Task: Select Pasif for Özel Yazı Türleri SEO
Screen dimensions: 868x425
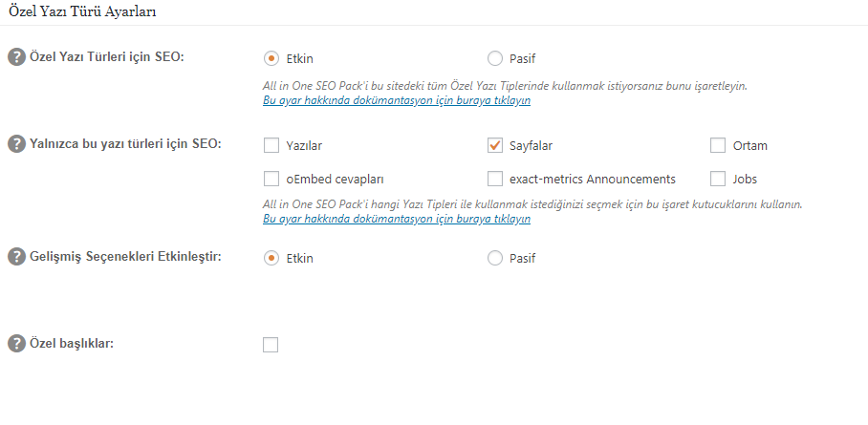Action: pos(494,58)
